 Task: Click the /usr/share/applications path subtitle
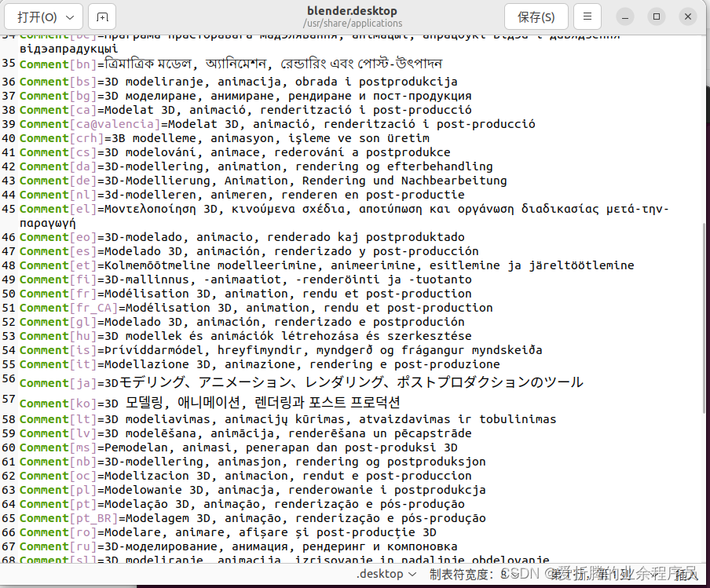coord(353,23)
